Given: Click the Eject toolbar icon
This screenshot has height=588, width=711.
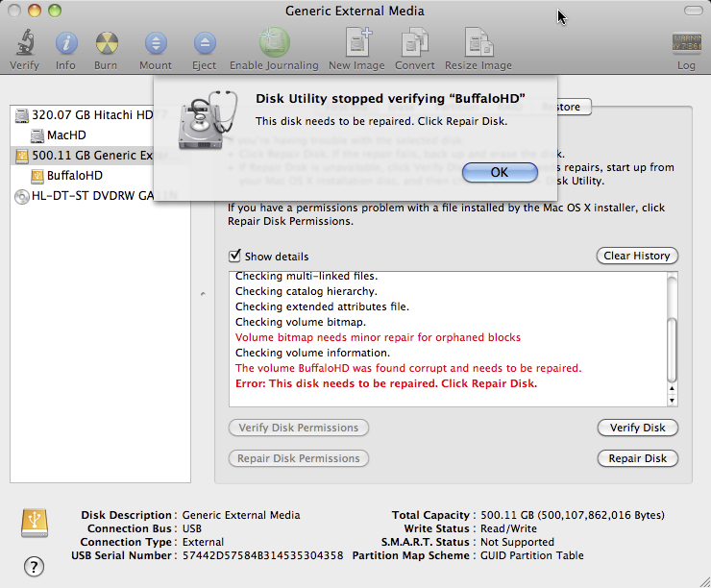Looking at the screenshot, I should pos(205,43).
